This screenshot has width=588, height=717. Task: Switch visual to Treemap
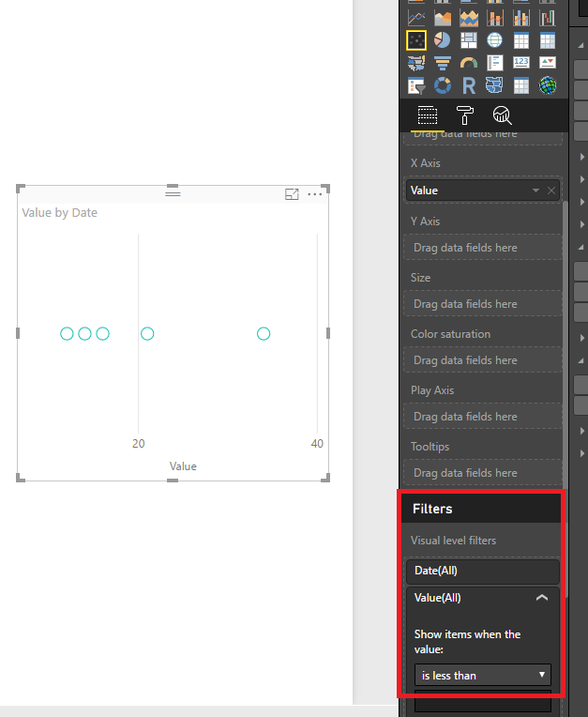tap(469, 40)
